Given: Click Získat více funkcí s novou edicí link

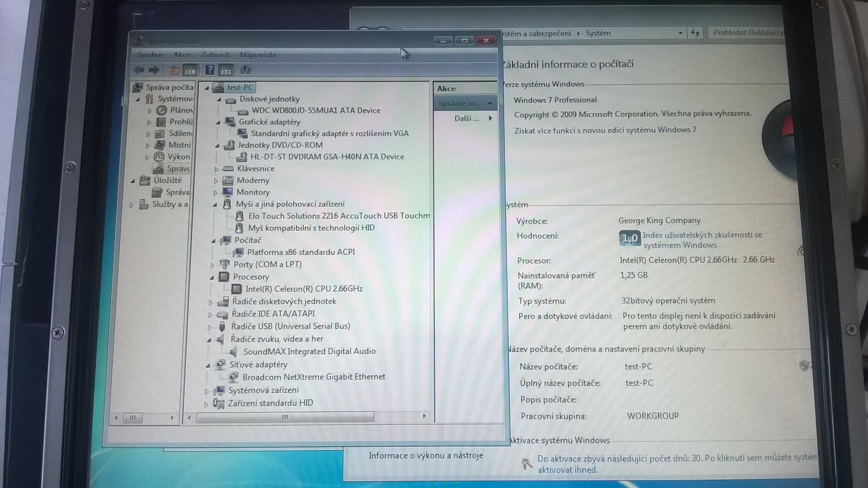Looking at the screenshot, I should 605,130.
